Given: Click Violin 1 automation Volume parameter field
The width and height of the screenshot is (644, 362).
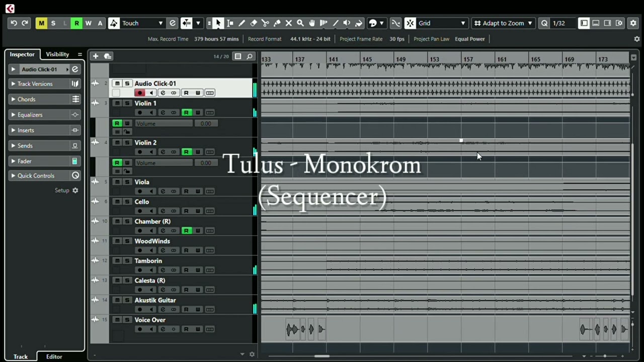Looking at the screenshot, I should pyautogui.click(x=164, y=124).
